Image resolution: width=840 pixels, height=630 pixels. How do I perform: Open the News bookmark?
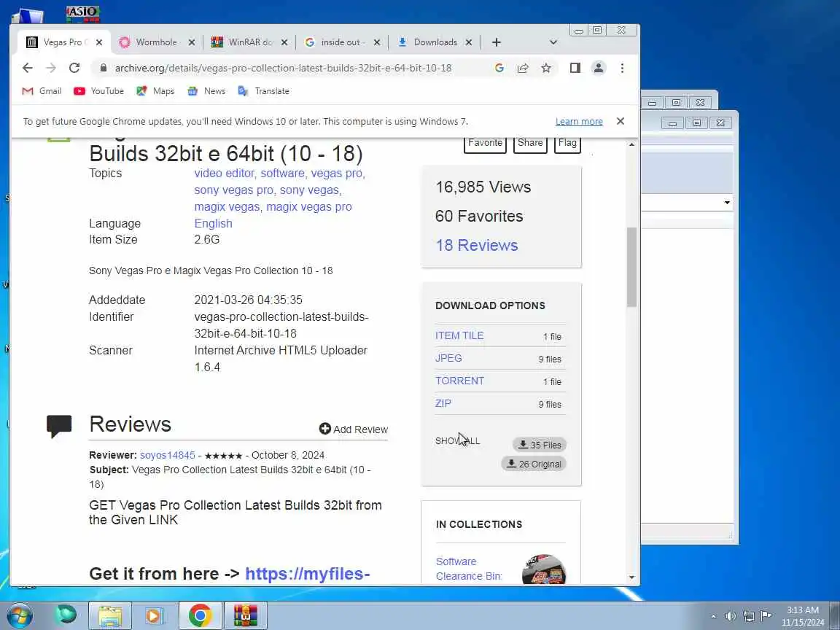[x=206, y=91]
